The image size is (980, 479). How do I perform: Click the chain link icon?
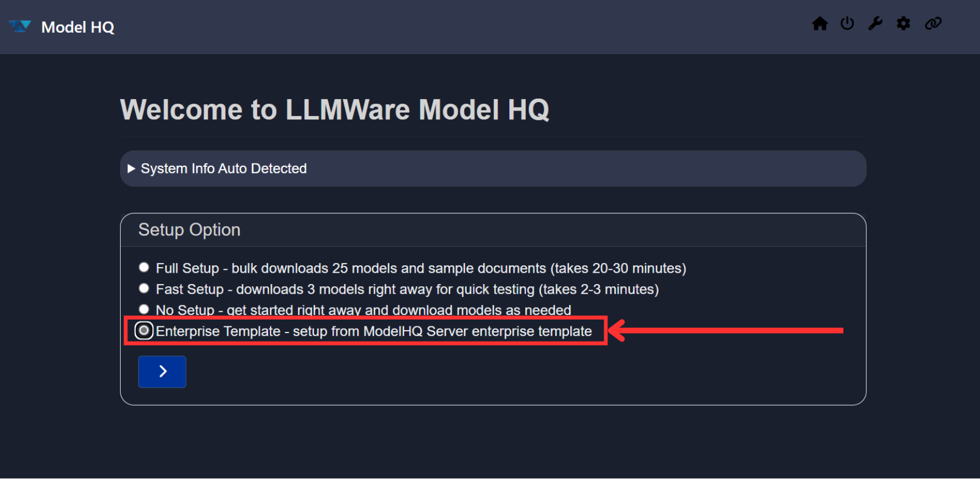tap(933, 24)
